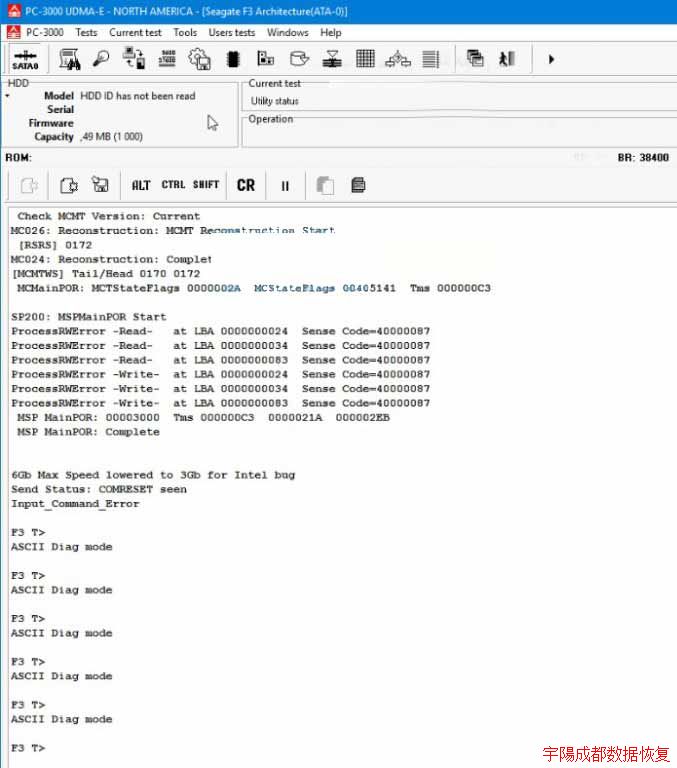Click the black chip ROM icon

click(x=233, y=59)
